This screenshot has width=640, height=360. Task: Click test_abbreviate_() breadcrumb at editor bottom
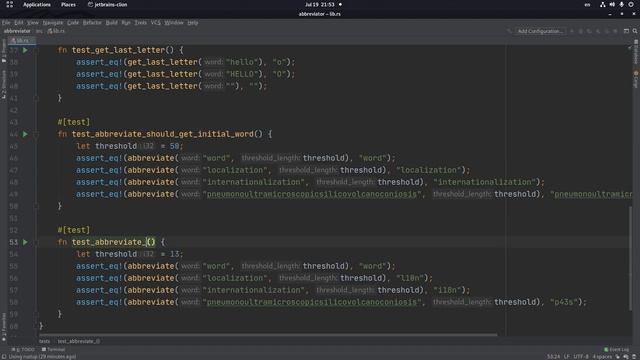click(78, 341)
